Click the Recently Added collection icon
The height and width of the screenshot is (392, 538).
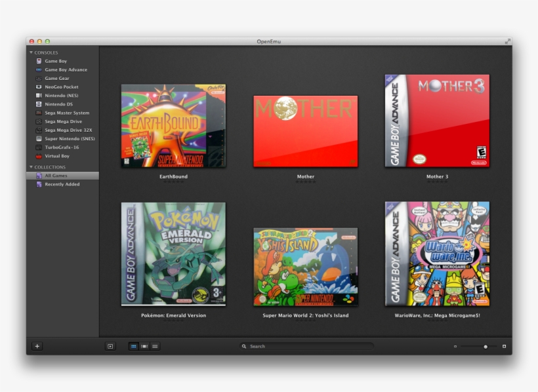(39, 184)
